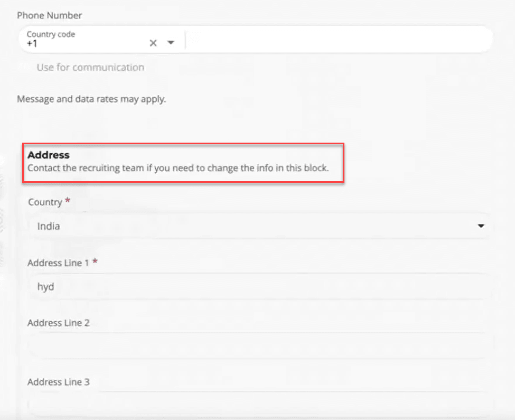Open the Country code dropdown arrow
This screenshot has width=515, height=420.
coord(171,42)
